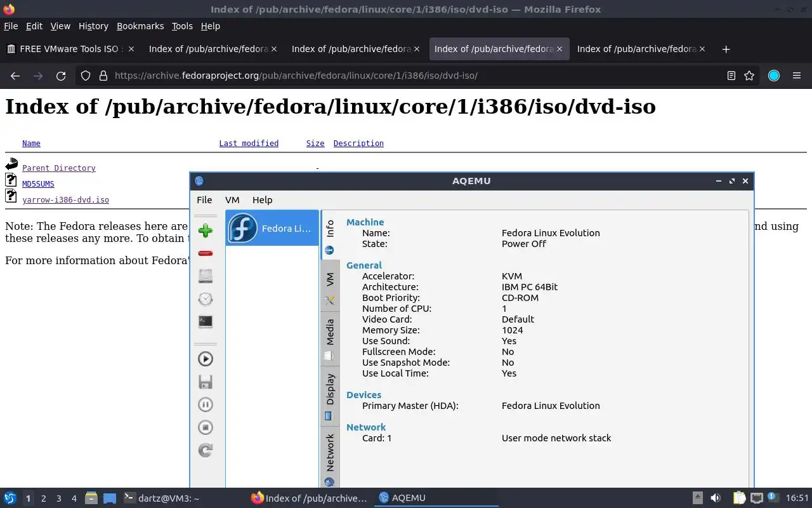The height and width of the screenshot is (508, 812).
Task: Open the file manager taskbar icon
Action: [91, 498]
